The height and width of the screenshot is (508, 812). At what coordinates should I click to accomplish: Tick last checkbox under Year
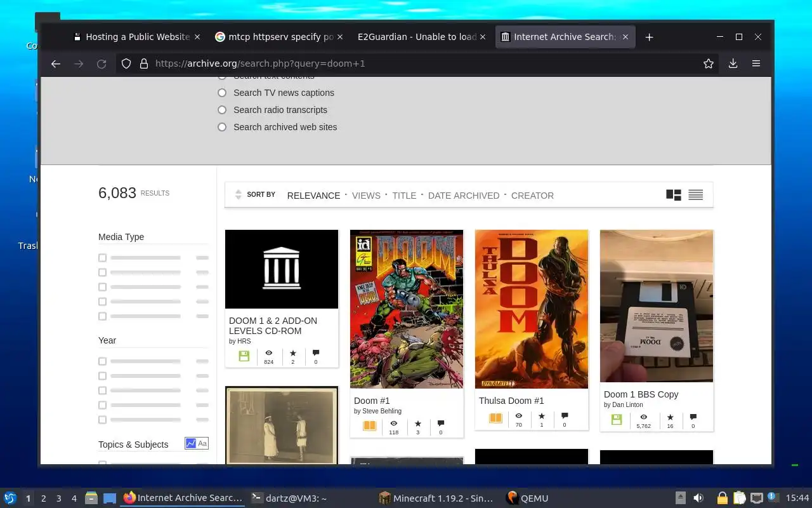click(102, 420)
